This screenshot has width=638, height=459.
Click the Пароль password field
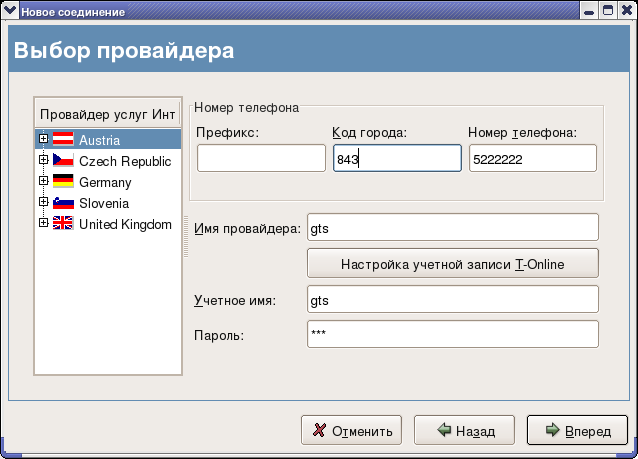453,334
